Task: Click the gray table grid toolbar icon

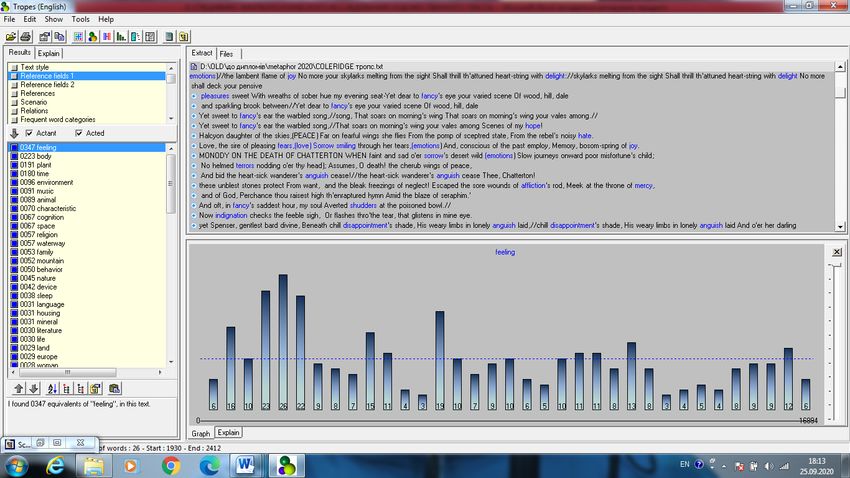Action: (x=150, y=37)
